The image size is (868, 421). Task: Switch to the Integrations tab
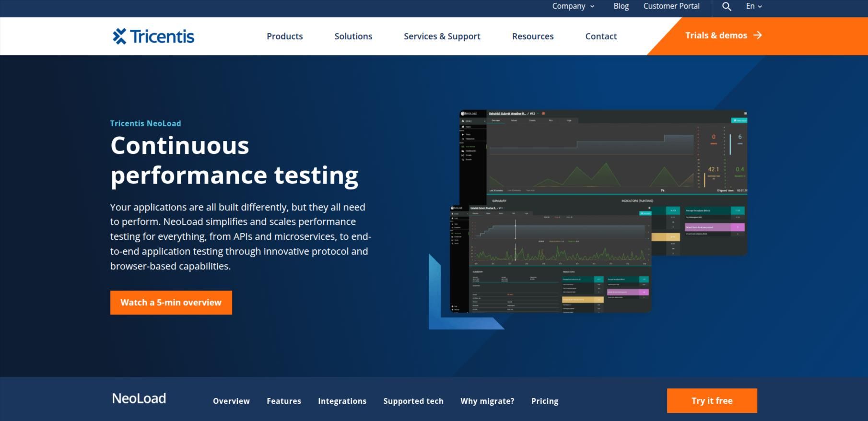[x=342, y=401]
